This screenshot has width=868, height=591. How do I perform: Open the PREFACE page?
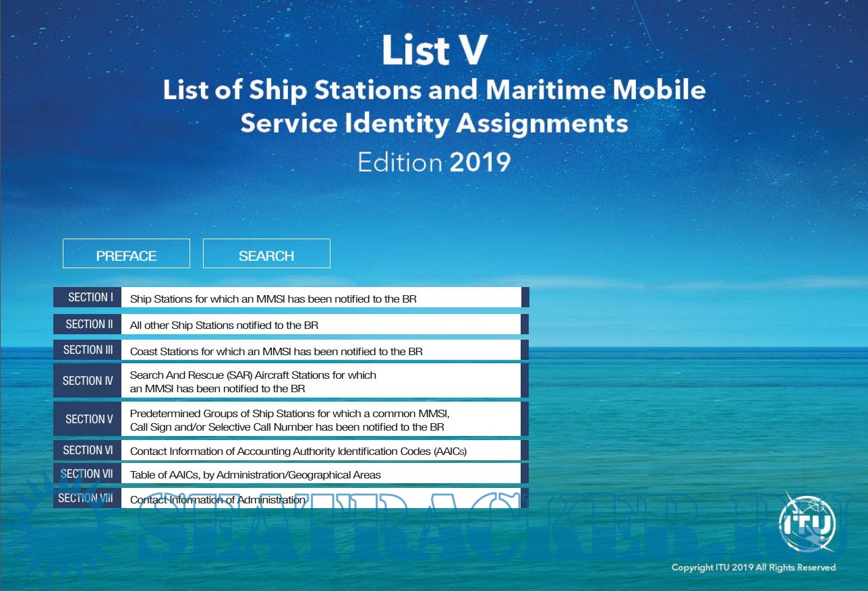(126, 253)
